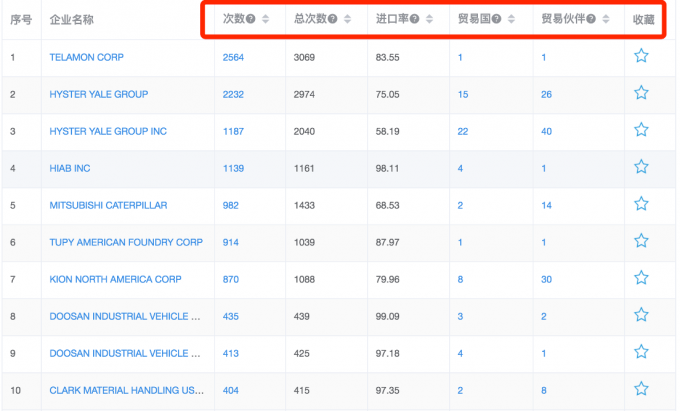680x411 pixels.
Task: Open HIAB INC company link
Action: click(69, 168)
